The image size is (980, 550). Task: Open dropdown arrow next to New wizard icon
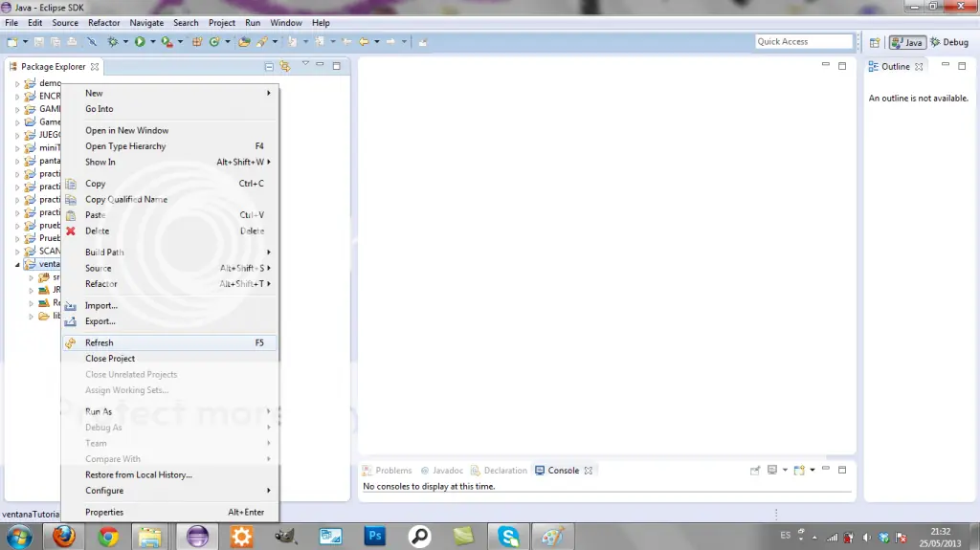point(25,42)
